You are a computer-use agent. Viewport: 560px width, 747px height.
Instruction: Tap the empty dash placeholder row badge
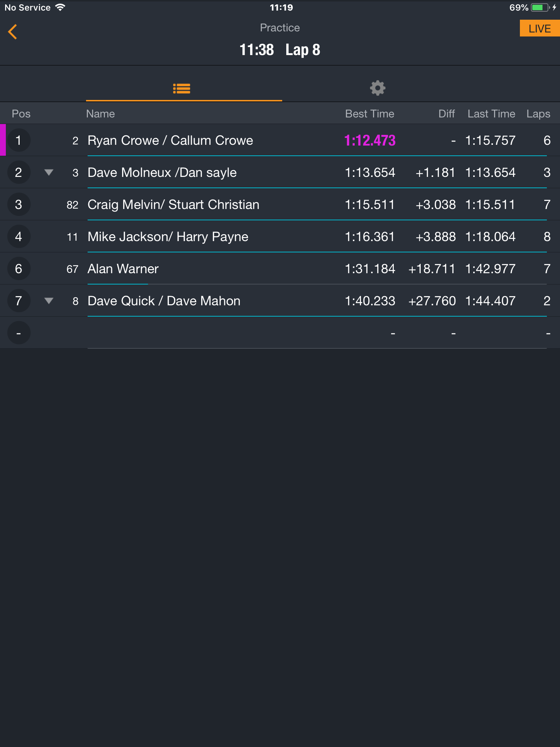click(19, 333)
